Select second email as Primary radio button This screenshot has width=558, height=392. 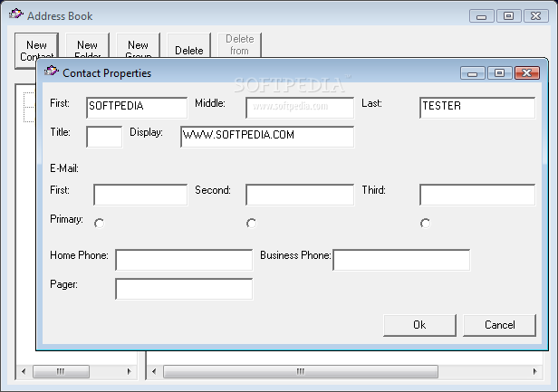(x=251, y=223)
